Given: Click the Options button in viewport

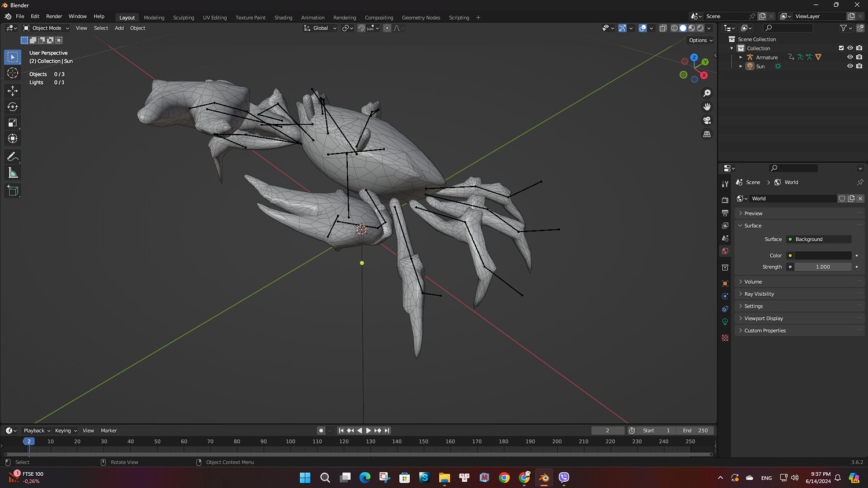Looking at the screenshot, I should click(700, 41).
